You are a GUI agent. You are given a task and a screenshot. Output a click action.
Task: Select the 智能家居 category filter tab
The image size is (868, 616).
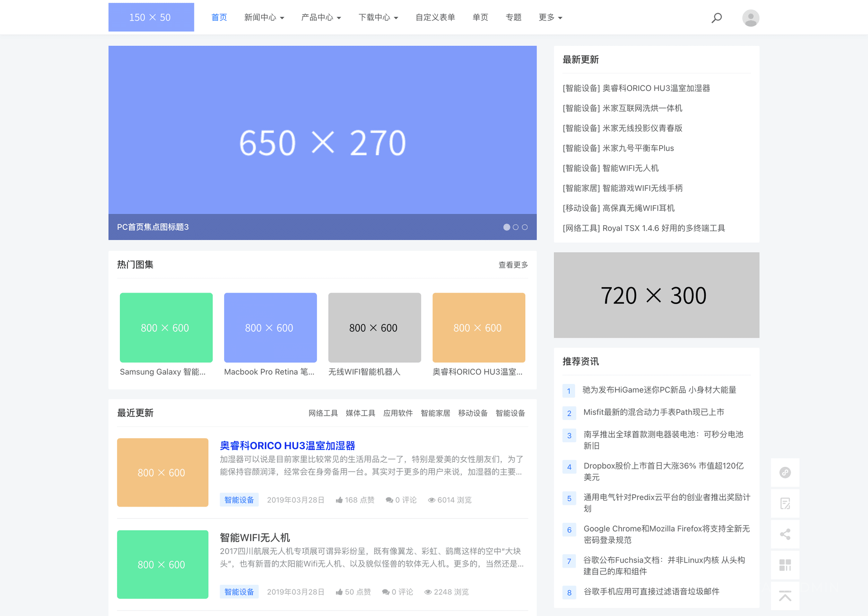pyautogui.click(x=435, y=413)
